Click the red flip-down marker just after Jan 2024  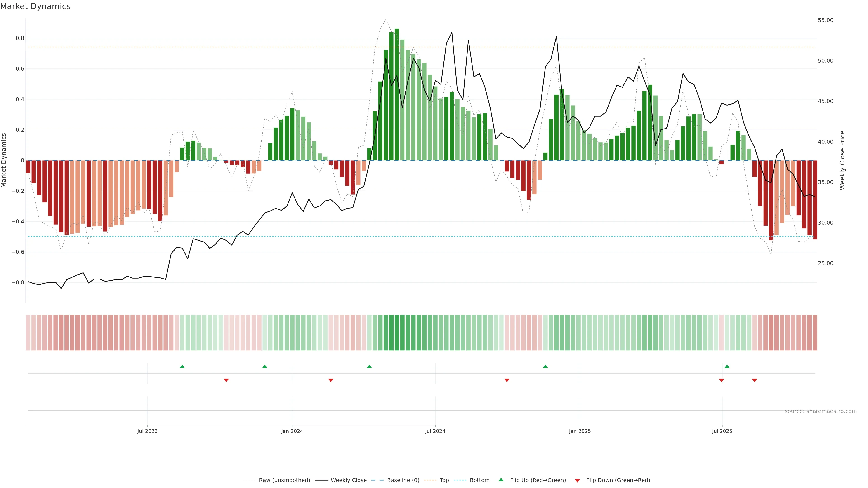coord(330,380)
